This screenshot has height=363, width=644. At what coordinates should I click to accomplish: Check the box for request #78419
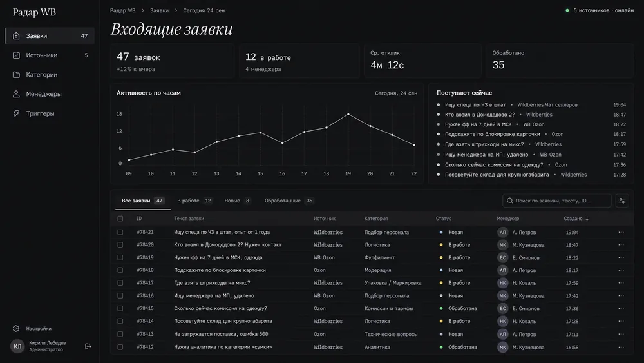[x=120, y=257]
